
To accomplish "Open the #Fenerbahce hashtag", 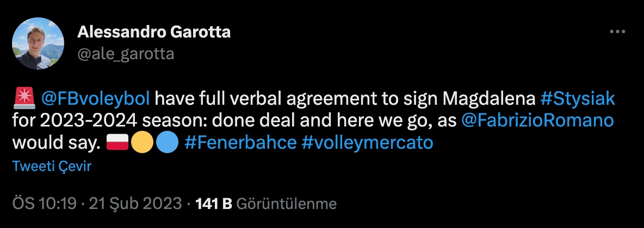I will [240, 143].
